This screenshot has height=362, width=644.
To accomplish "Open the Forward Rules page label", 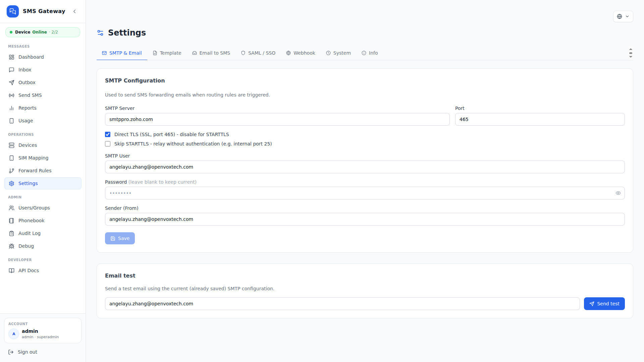I will [x=35, y=171].
